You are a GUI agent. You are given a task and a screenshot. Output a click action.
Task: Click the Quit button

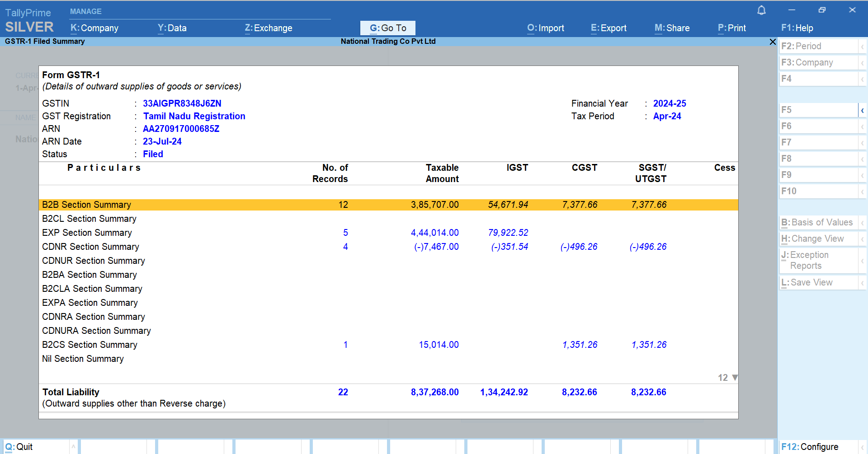[x=19, y=447]
